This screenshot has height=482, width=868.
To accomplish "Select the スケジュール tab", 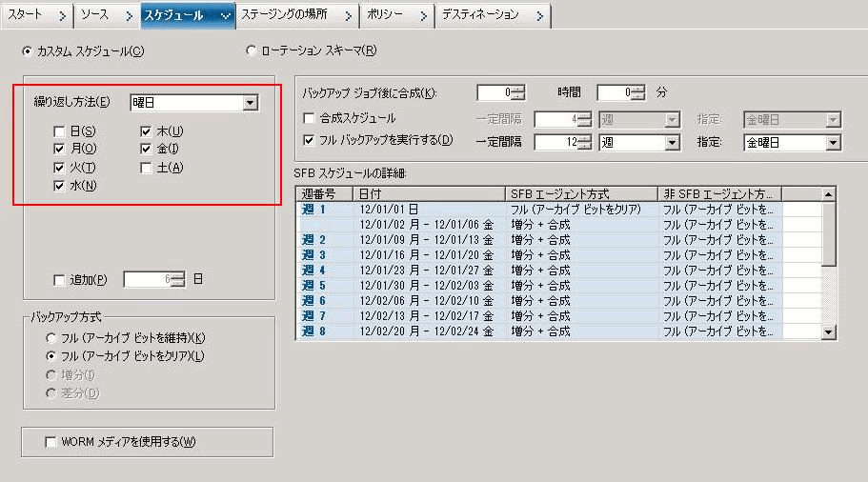I will pos(188,15).
